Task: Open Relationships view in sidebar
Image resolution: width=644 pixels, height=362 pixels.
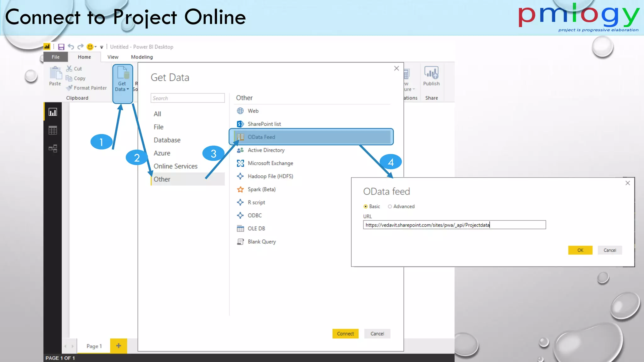Action: tap(53, 148)
